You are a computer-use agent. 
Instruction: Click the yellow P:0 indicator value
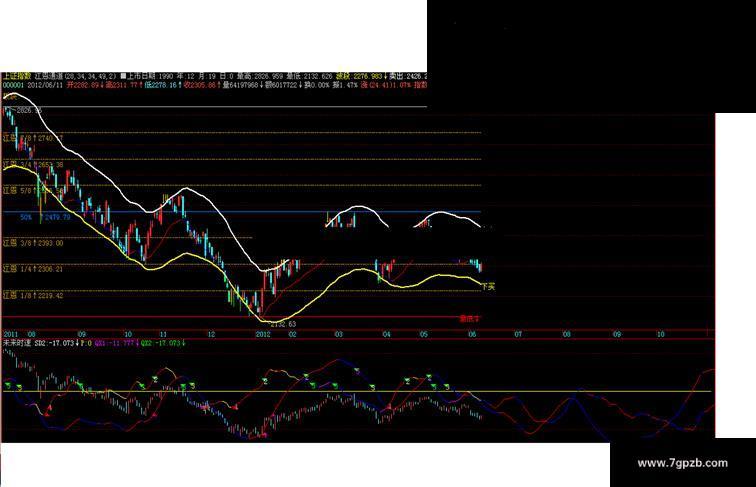[86, 343]
